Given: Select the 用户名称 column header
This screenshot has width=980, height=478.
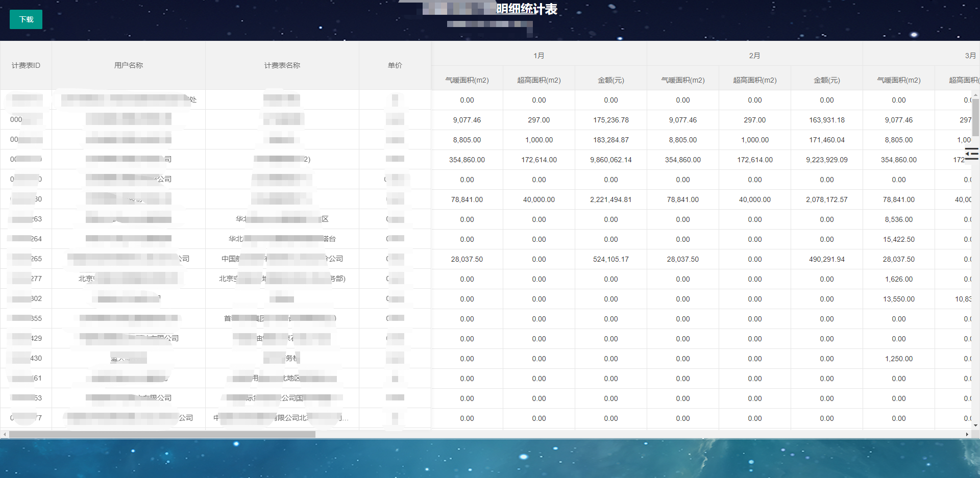Looking at the screenshot, I should tap(128, 65).
